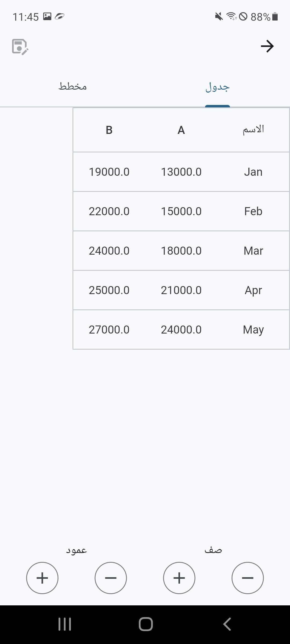290x644 pixels.
Task: Select the جدول table tab
Action: click(218, 87)
